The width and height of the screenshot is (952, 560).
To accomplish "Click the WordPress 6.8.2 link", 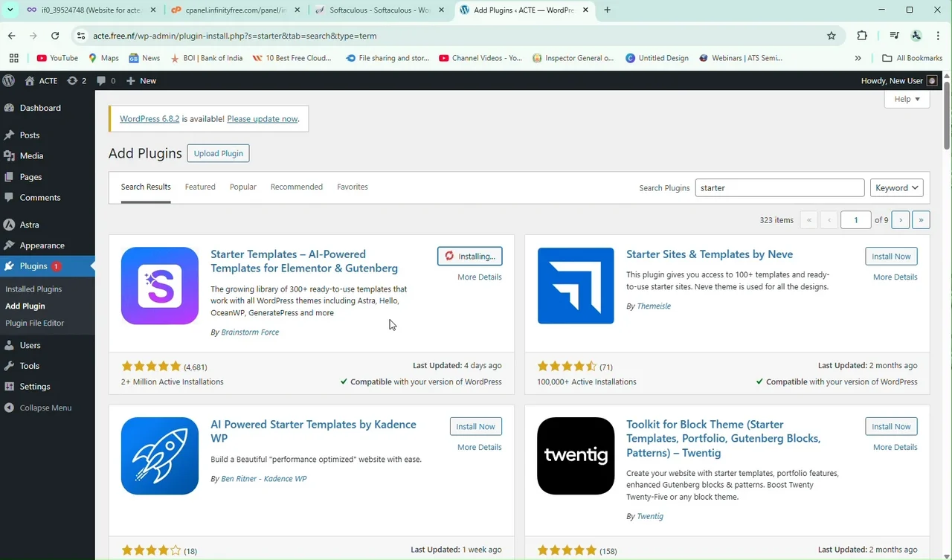I will click(149, 119).
